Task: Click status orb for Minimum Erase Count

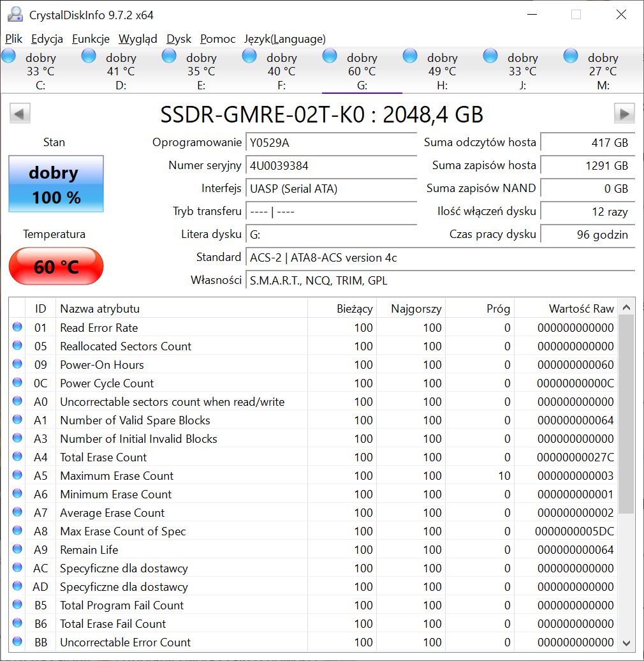Action: pyautogui.click(x=17, y=493)
